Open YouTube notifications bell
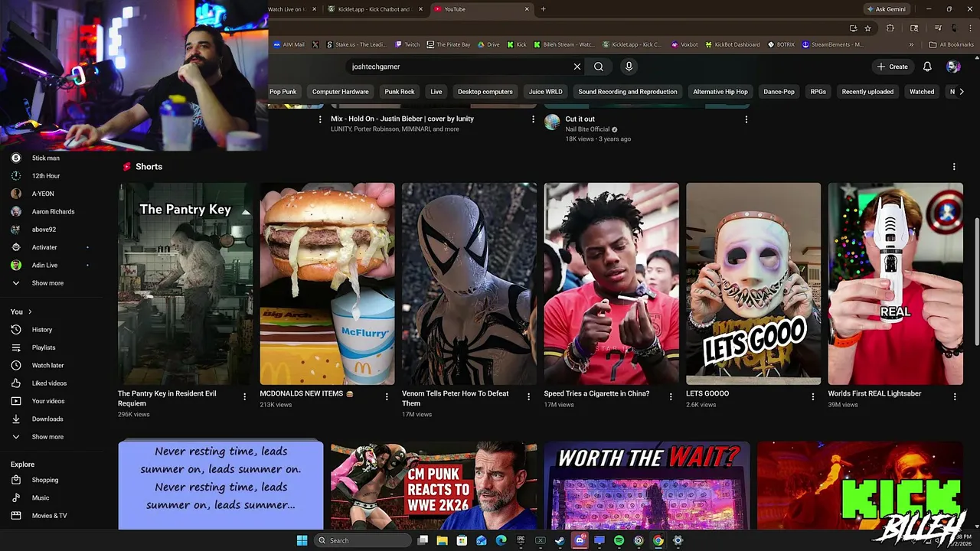Viewport: 980px width, 551px height. pyautogui.click(x=927, y=67)
